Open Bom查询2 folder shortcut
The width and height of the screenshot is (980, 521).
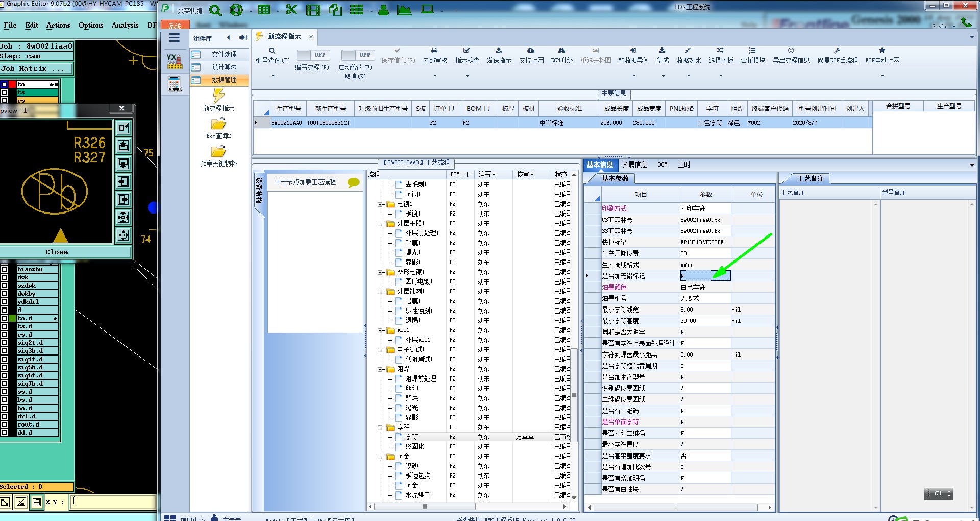tap(218, 129)
